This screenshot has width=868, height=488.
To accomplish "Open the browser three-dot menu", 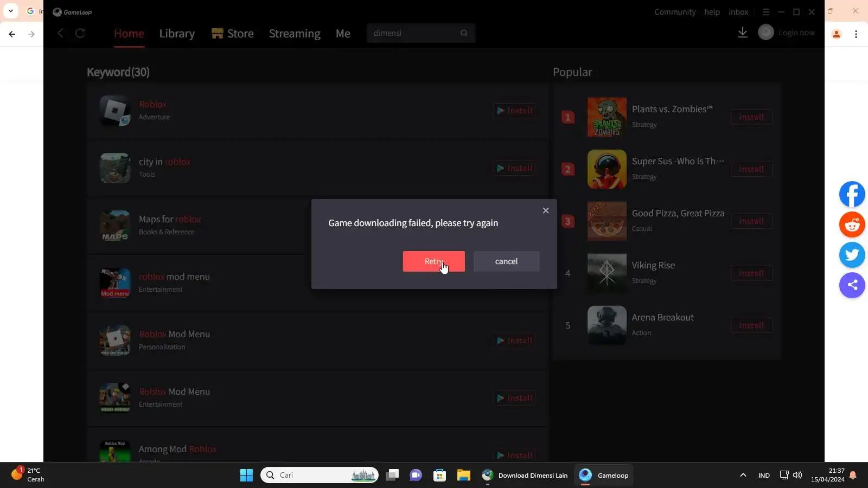I will (x=856, y=34).
